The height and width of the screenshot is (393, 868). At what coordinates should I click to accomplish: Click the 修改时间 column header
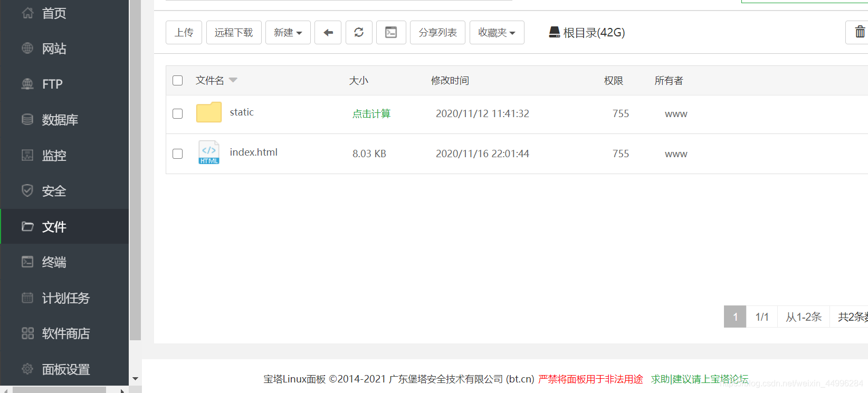(450, 80)
